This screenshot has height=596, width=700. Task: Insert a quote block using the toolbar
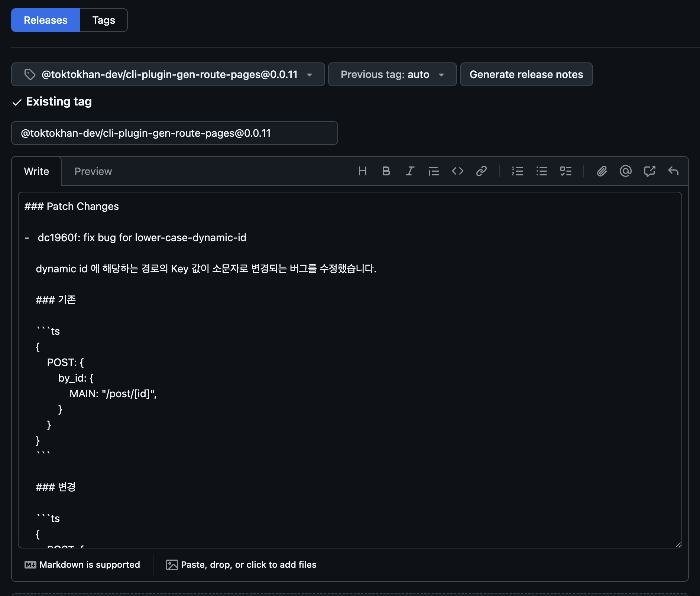(434, 171)
